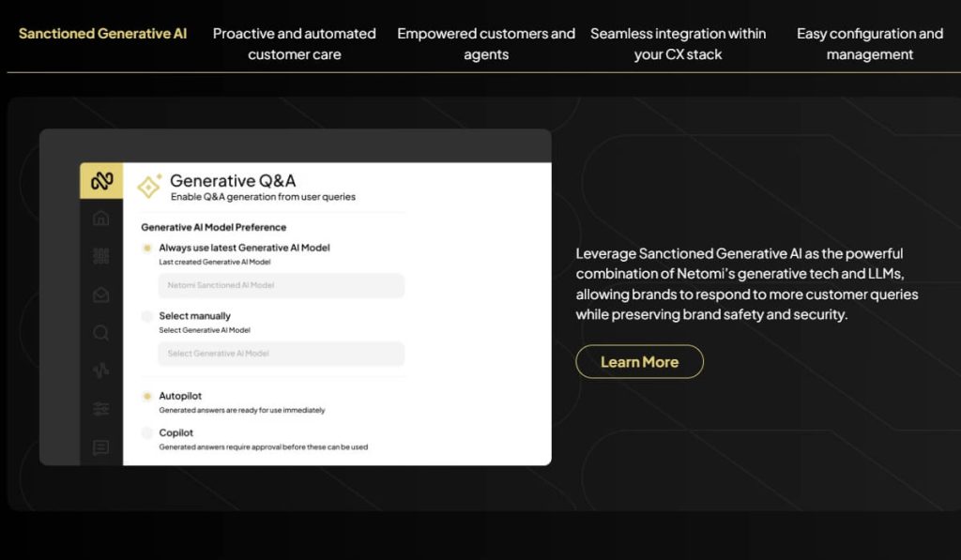This screenshot has height=560, width=961.
Task: Open the 'Select Generative AI Model' dropdown
Action: (281, 354)
